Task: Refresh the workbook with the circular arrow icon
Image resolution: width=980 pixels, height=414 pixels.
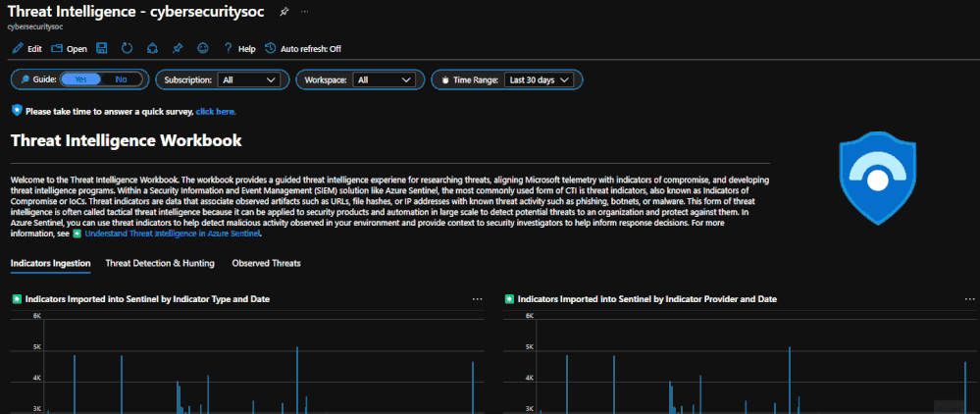Action: tap(127, 48)
